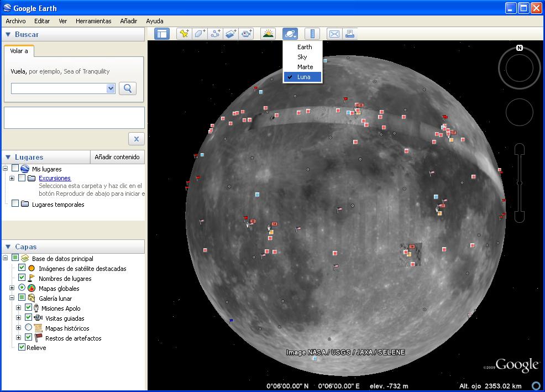Expand the Mapas globales node
The image size is (545, 392).
point(12,288)
